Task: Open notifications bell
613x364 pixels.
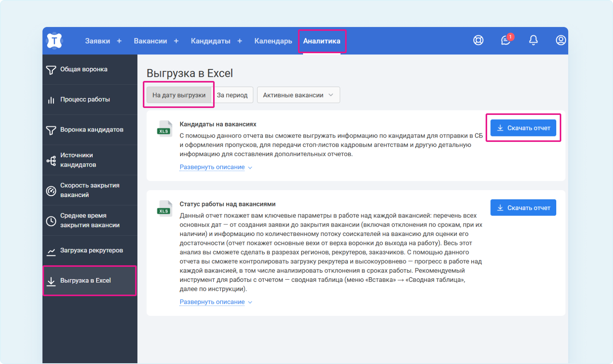Action: pos(533,40)
